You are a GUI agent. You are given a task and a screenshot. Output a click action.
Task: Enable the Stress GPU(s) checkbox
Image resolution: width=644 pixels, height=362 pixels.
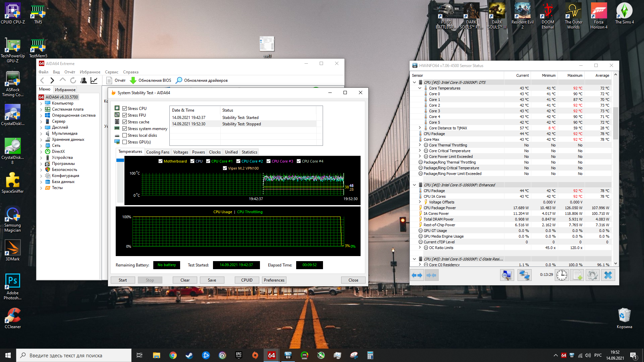[x=124, y=142]
